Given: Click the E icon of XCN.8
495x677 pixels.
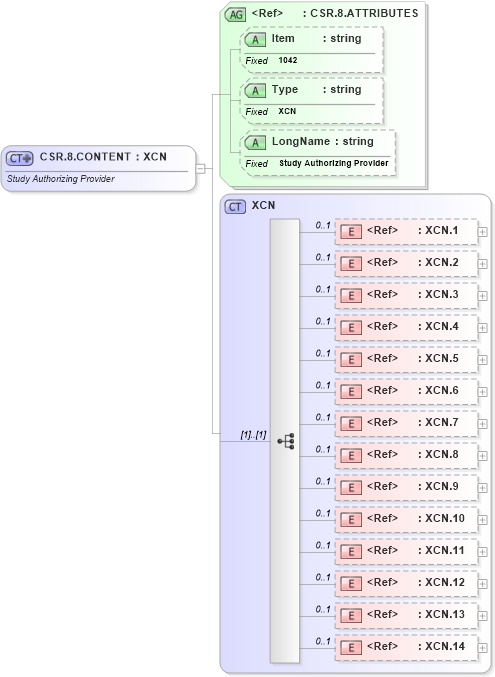Looking at the screenshot, I should [351, 456].
